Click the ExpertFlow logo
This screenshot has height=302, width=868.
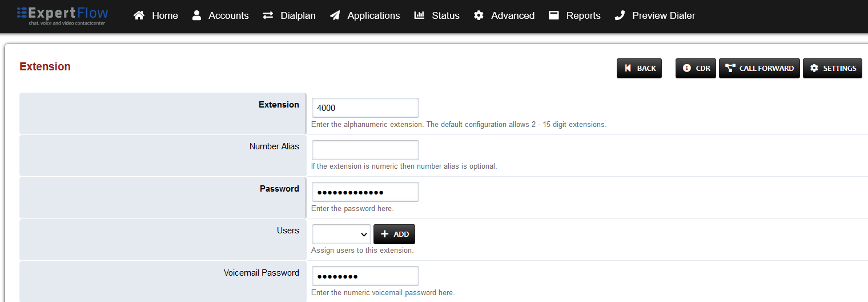(x=62, y=15)
